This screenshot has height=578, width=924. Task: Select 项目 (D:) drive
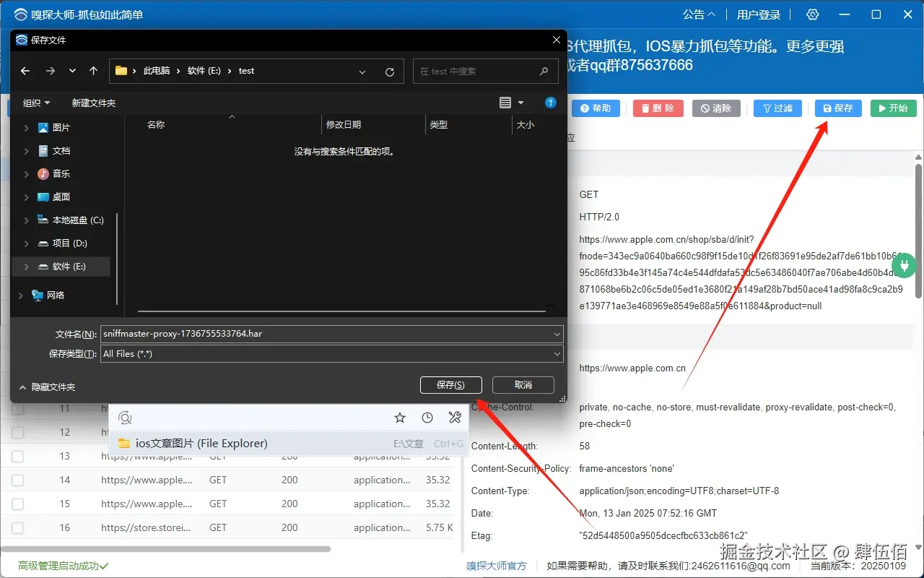[64, 243]
